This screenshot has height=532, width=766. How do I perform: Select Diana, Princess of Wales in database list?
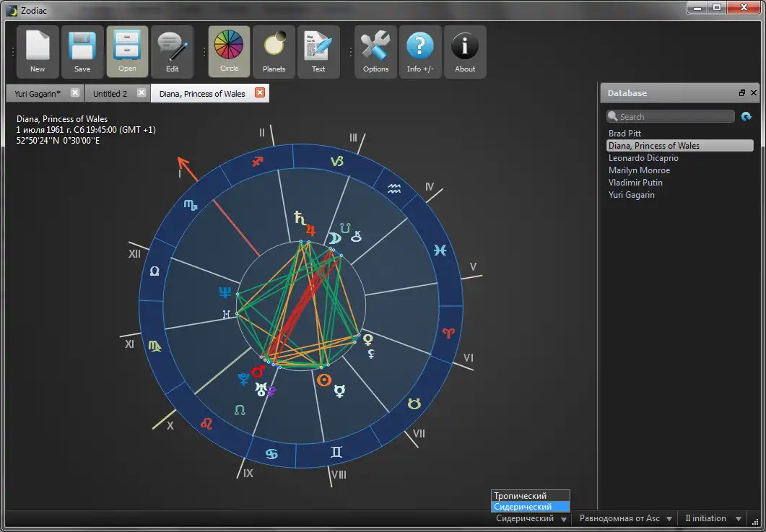(x=679, y=146)
